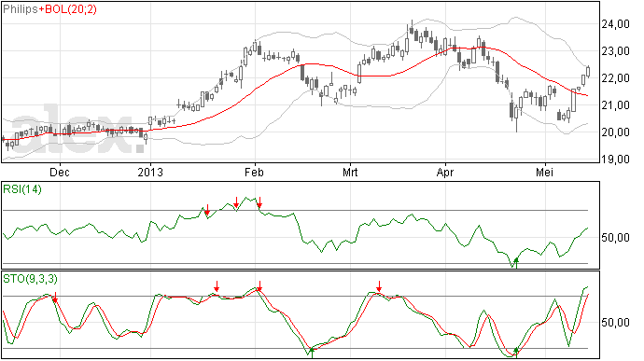Click the green buy arrow in the RSI panel
Viewport: 644px width, 361px height.
click(516, 262)
